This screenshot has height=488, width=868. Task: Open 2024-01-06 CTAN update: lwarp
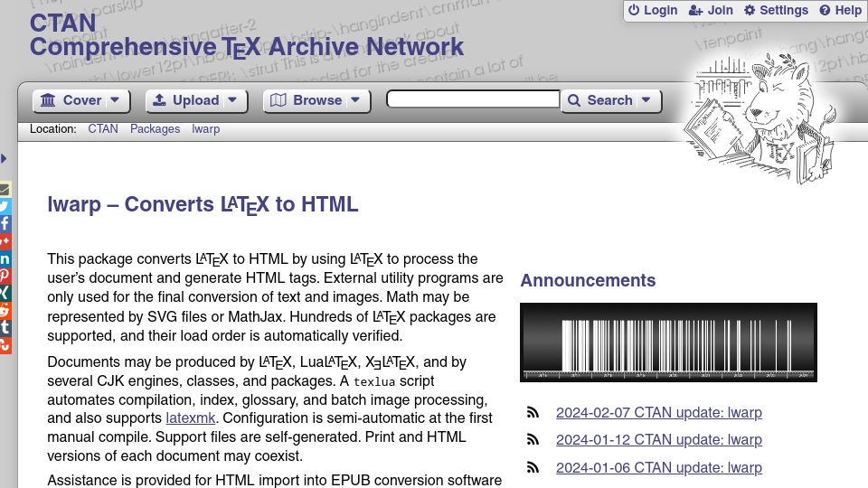pyautogui.click(x=659, y=467)
